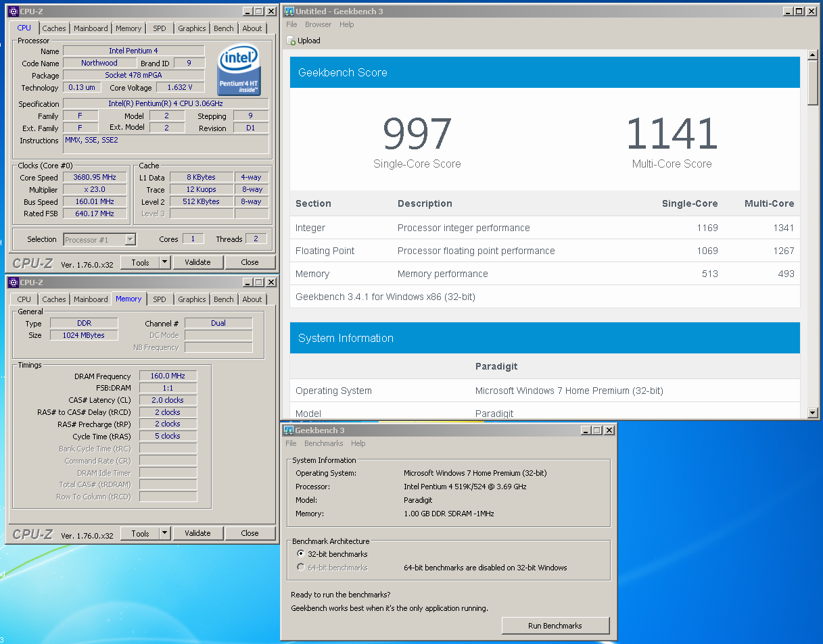
Task: Click the Instructions field MMX, SSE, SSE2
Action: coord(166,144)
